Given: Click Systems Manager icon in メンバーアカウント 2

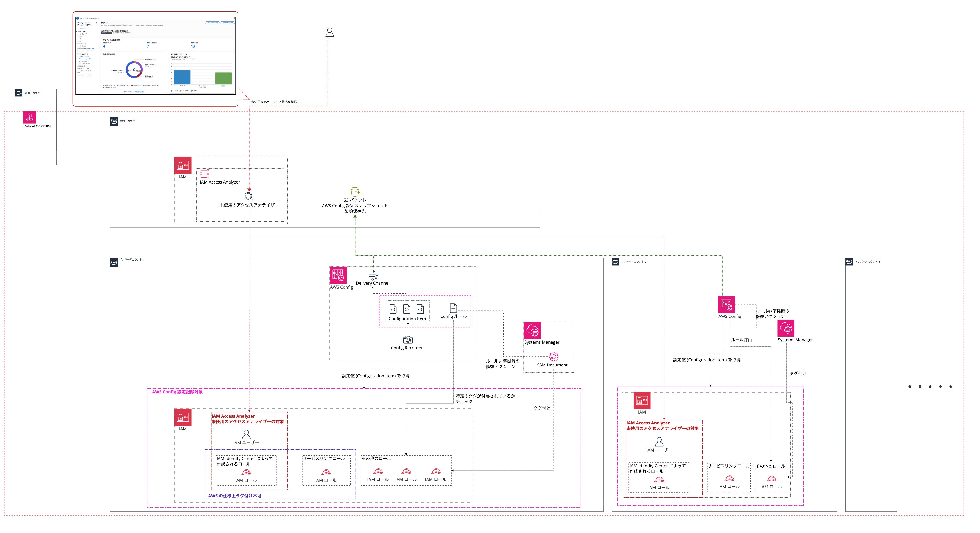Looking at the screenshot, I should (x=786, y=328).
